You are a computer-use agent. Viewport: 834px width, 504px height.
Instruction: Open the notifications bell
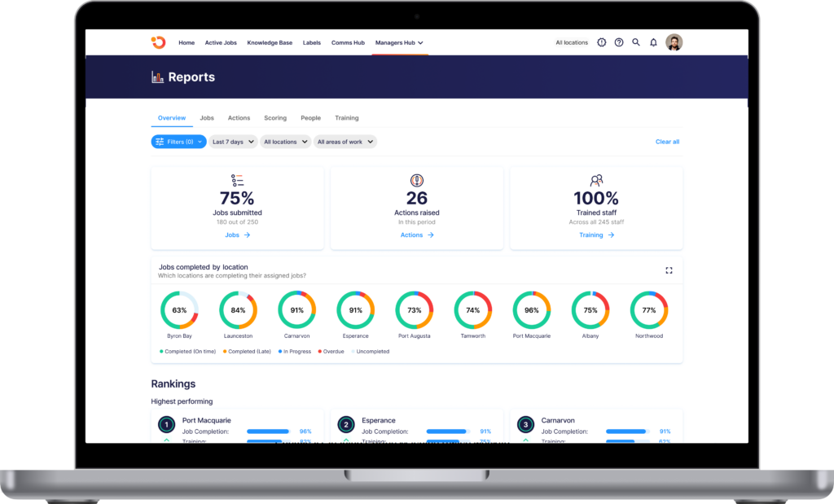tap(653, 42)
